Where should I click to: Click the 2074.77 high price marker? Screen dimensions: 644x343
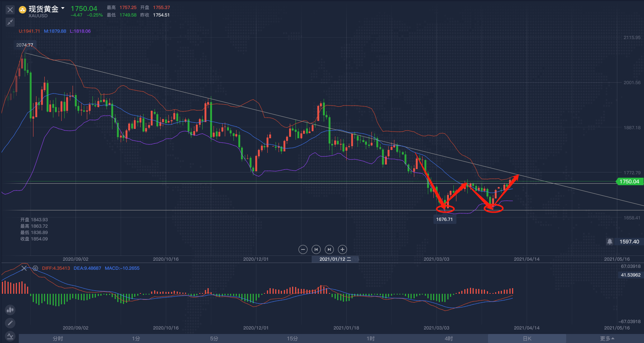(25, 45)
